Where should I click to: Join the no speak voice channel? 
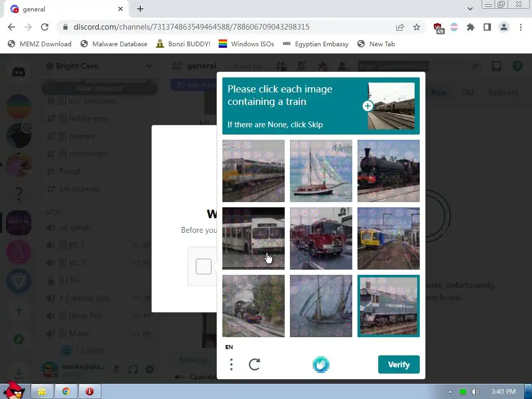[x=69, y=228]
